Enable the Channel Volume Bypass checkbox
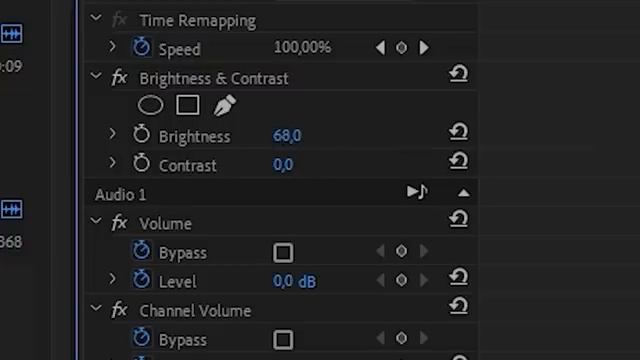The width and height of the screenshot is (640, 360). click(x=283, y=340)
